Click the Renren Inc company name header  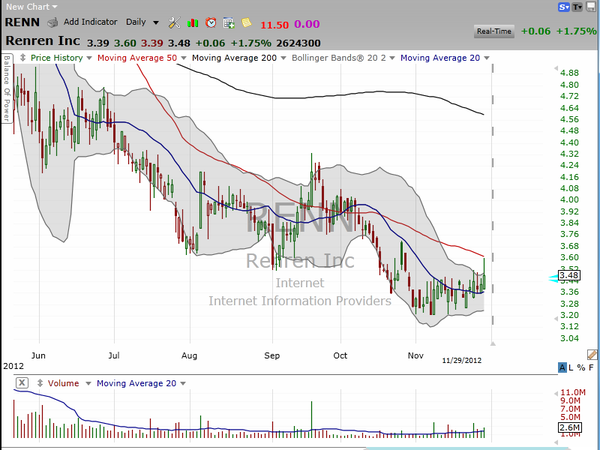43,41
